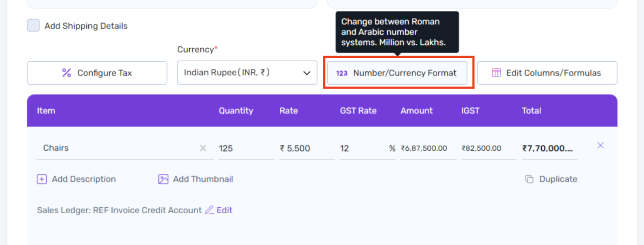Click the Quantity column header
644x245 pixels.
click(x=236, y=111)
